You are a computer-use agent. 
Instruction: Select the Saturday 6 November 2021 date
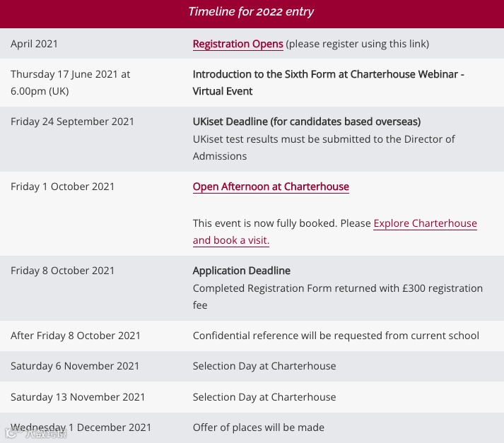[75, 366]
